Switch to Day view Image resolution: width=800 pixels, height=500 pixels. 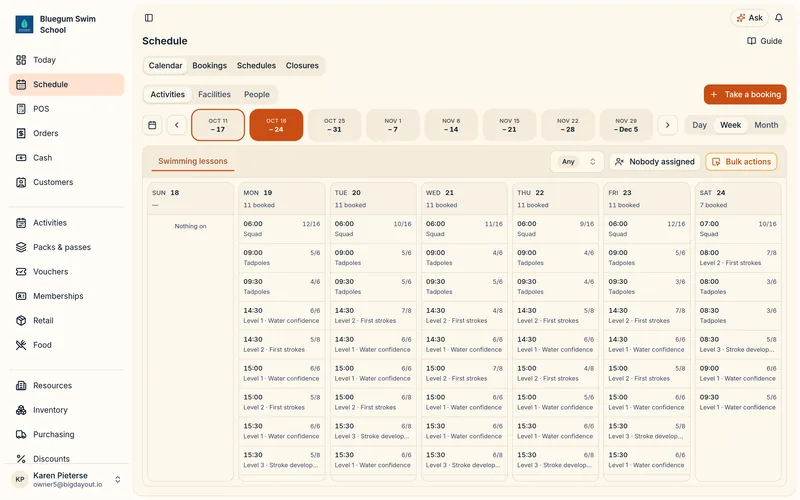point(699,125)
